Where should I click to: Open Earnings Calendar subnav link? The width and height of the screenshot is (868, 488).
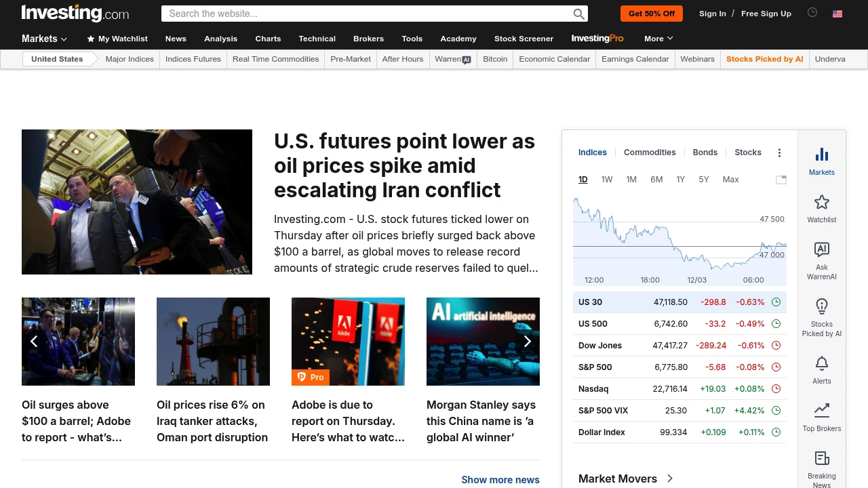coord(635,59)
